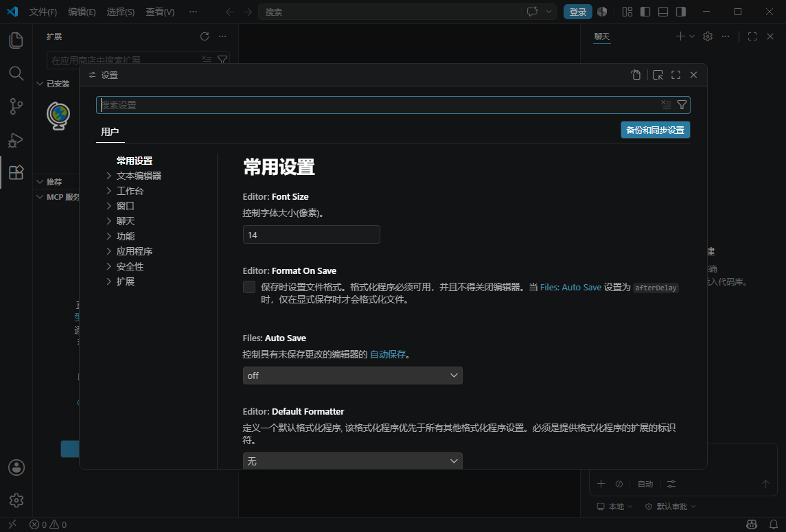
Task: Go forward in navigation history
Action: (x=248, y=12)
